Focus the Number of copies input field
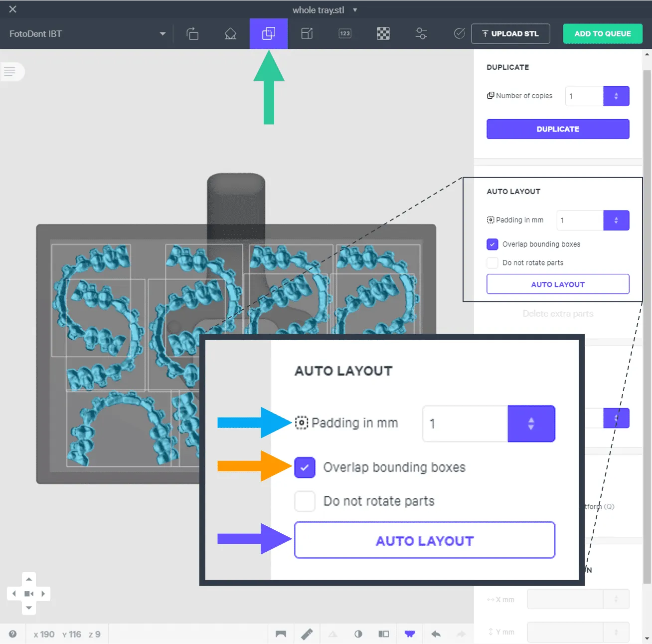This screenshot has height=644, width=652. [584, 96]
